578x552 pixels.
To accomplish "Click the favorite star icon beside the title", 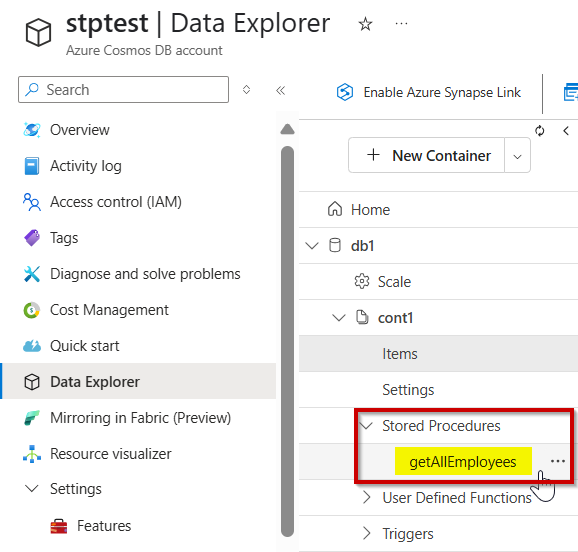I will (365, 24).
